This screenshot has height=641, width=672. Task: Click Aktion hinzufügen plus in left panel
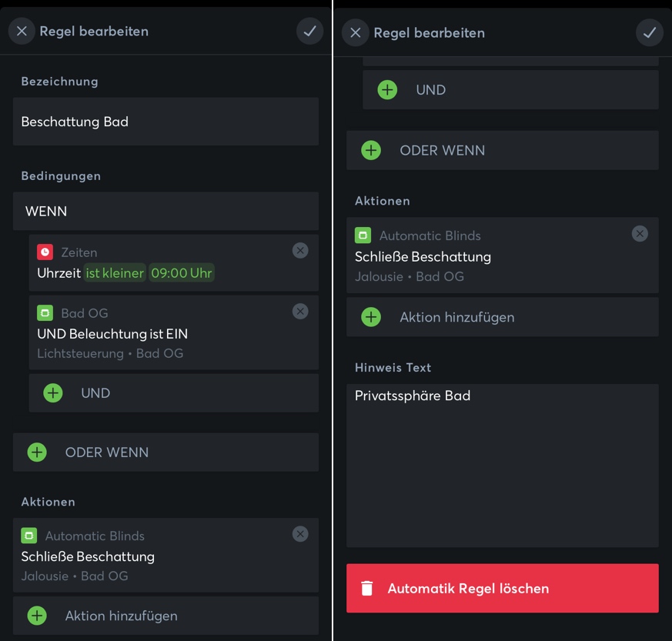[x=37, y=616]
